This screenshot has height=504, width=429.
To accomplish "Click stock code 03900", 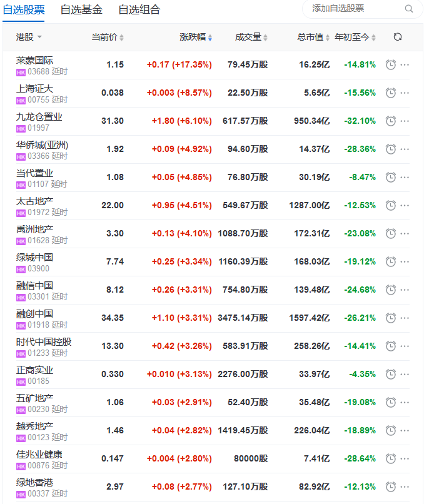I will tap(39, 269).
